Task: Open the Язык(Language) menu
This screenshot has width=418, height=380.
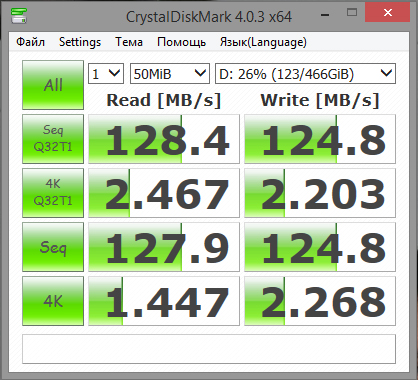Action: (x=263, y=42)
